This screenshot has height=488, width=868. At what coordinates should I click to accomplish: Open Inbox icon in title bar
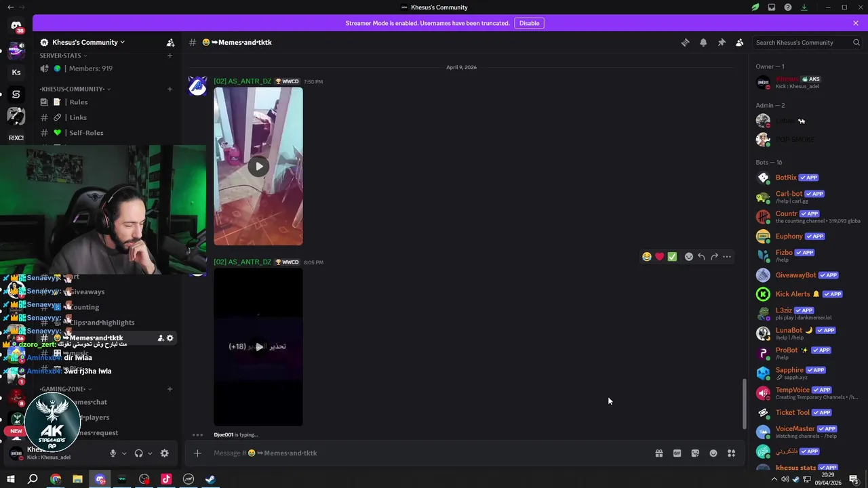(772, 7)
